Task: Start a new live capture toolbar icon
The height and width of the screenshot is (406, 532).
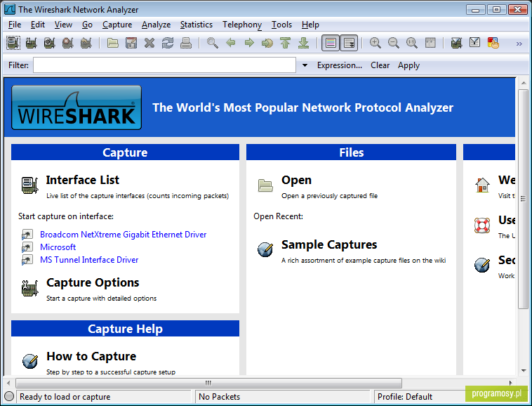Action: 50,43
